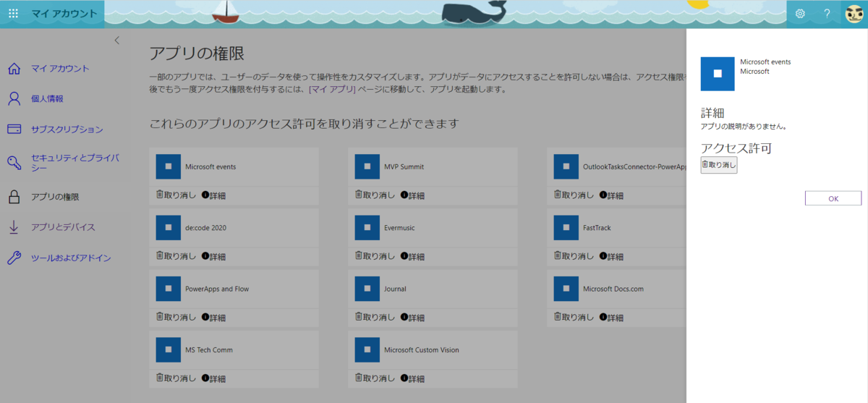Revoke access for MS Tech Comm
Viewport: 868px width, 403px height.
pos(176,378)
